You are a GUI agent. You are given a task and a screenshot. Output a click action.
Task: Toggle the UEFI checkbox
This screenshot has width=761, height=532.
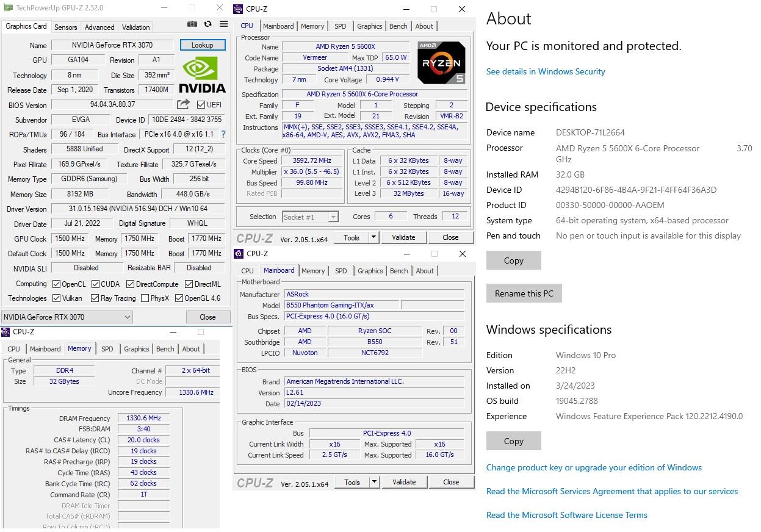(201, 105)
